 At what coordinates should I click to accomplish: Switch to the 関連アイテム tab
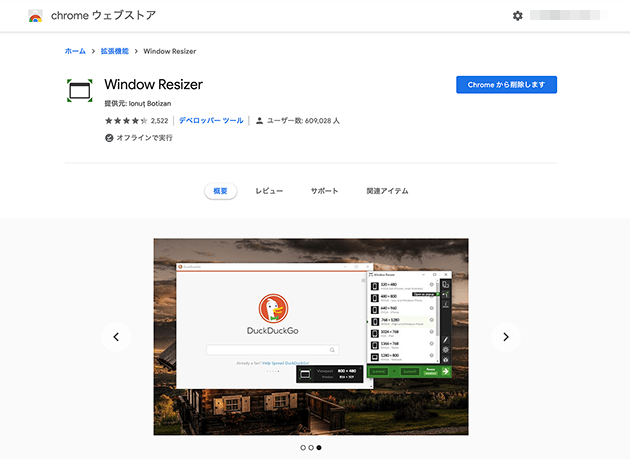coord(387,191)
